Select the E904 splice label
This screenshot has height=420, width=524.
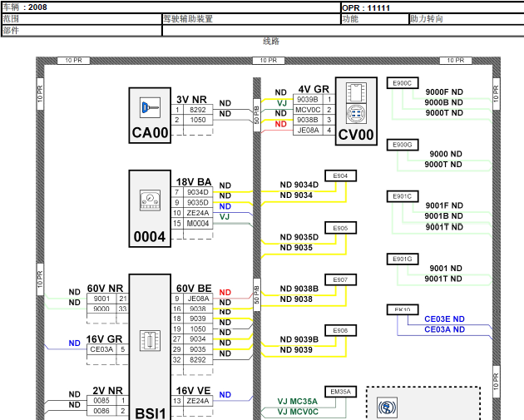[x=339, y=175]
